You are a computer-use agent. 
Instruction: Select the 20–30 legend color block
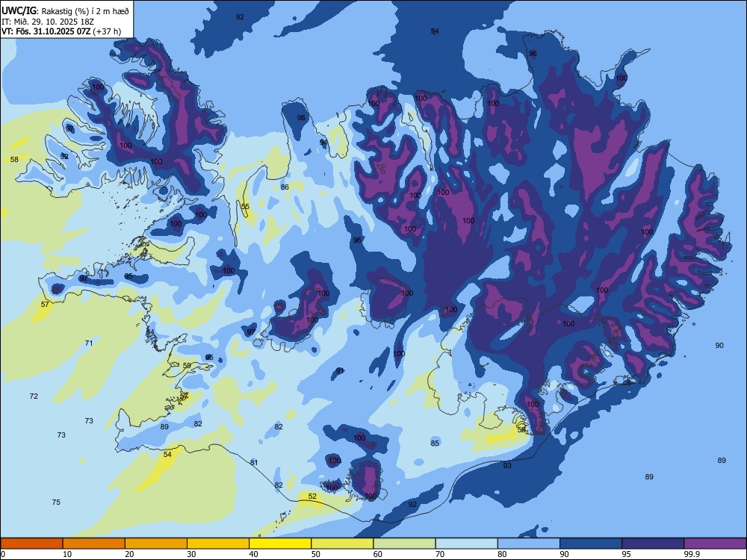(x=156, y=544)
